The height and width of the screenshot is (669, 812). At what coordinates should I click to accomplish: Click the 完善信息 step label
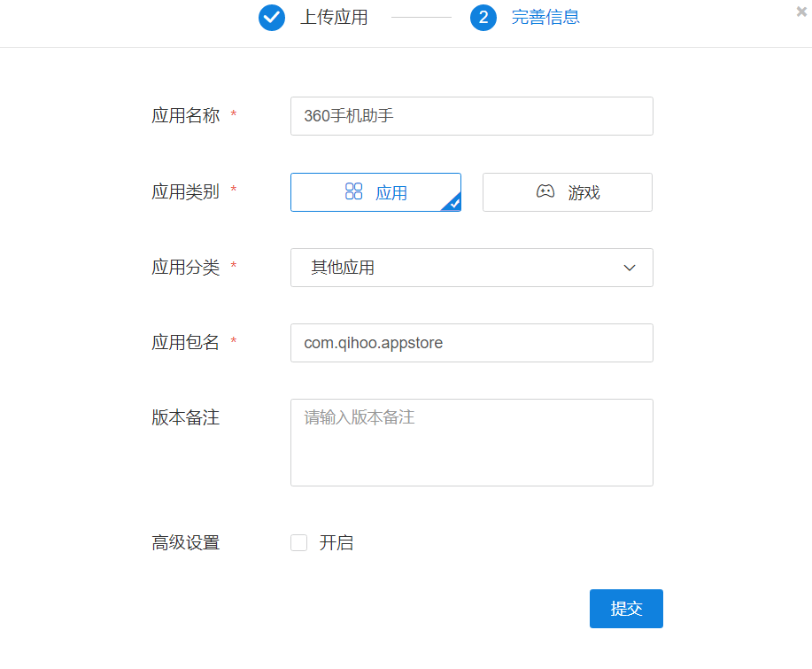[545, 17]
